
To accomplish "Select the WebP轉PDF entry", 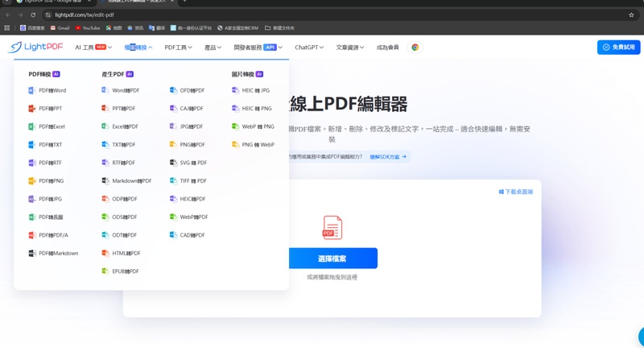I will coord(189,217).
